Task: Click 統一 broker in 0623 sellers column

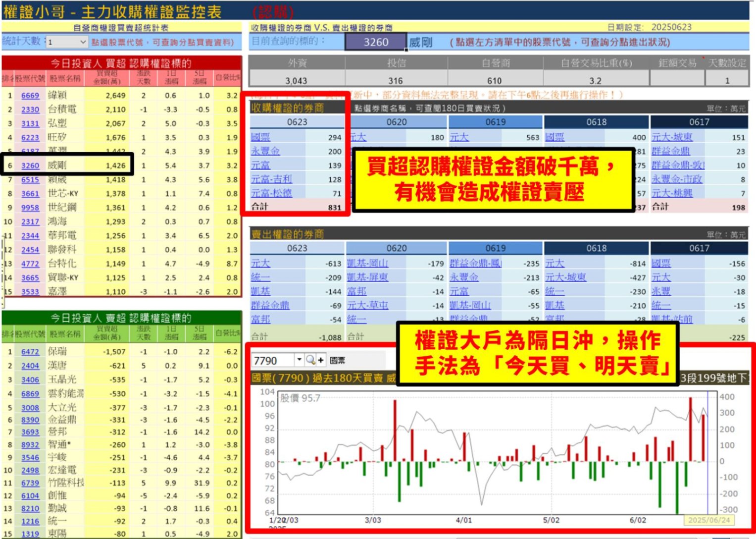Action: click(260, 277)
